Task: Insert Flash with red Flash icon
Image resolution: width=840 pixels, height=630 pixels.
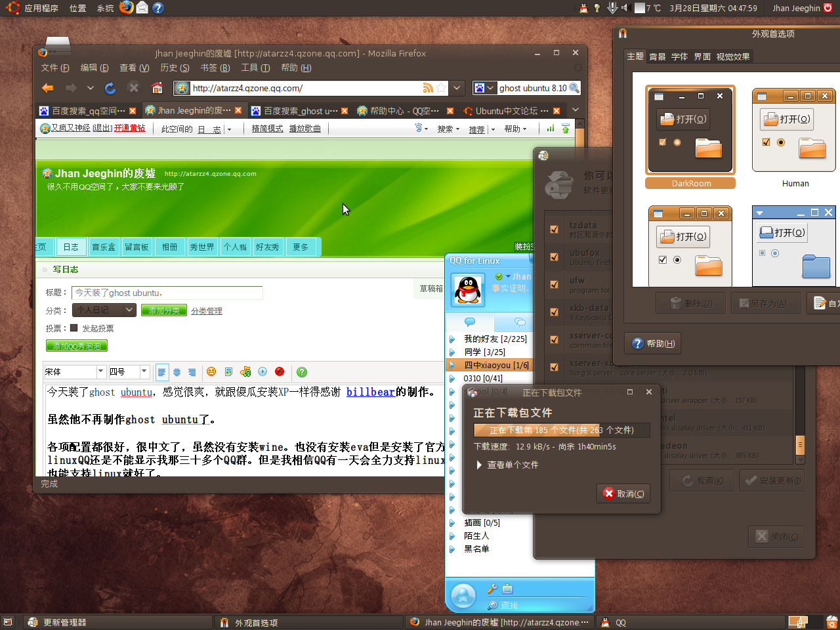Action: [280, 371]
